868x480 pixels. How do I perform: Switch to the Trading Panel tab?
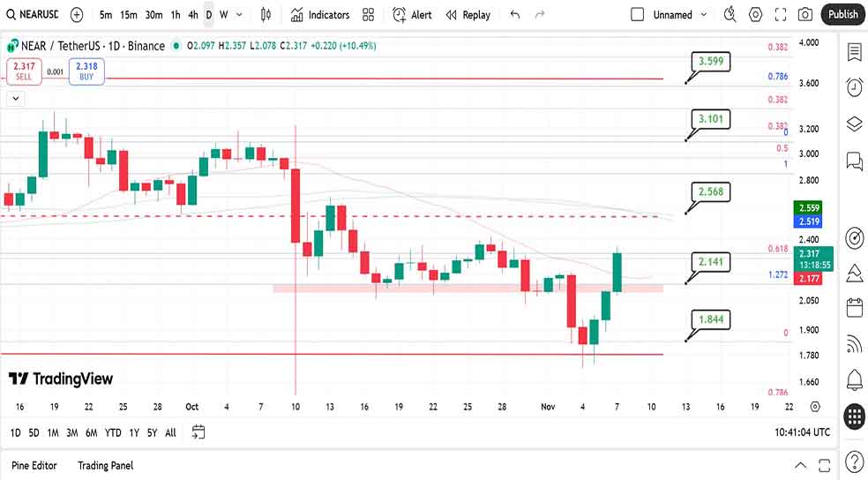pyautogui.click(x=105, y=465)
